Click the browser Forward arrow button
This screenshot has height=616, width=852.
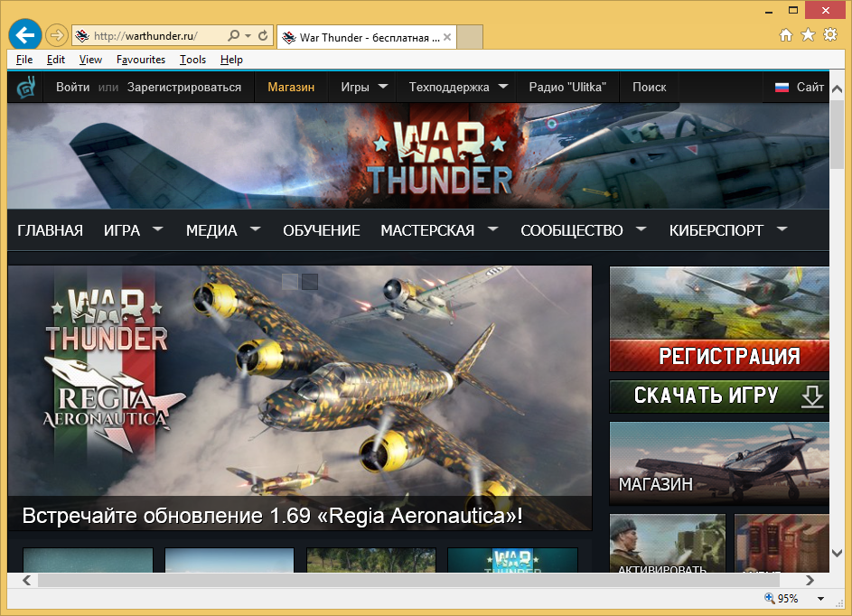pos(56,36)
